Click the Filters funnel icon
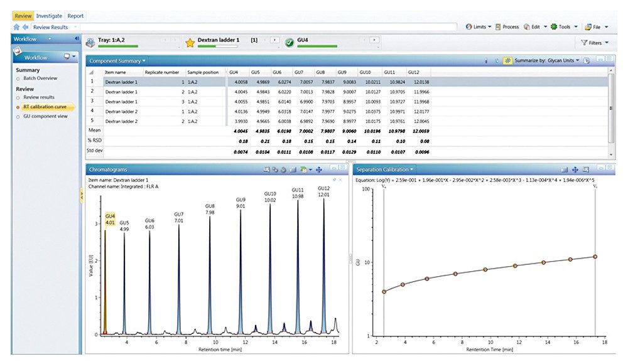The height and width of the screenshot is (364, 628). coord(584,43)
